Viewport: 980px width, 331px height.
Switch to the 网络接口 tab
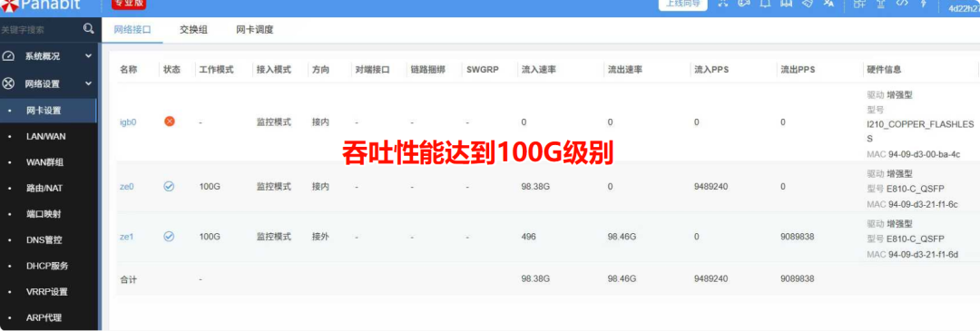pyautogui.click(x=132, y=29)
